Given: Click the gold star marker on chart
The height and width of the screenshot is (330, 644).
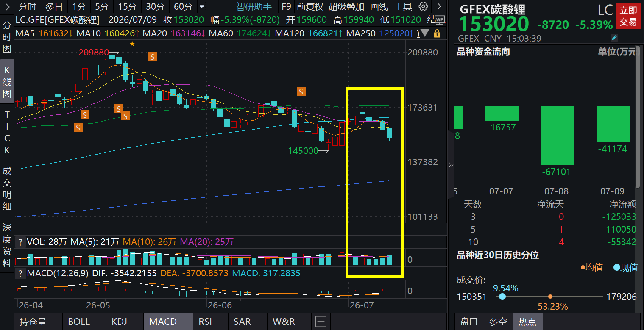Looking at the screenshot, I should pos(132,44).
